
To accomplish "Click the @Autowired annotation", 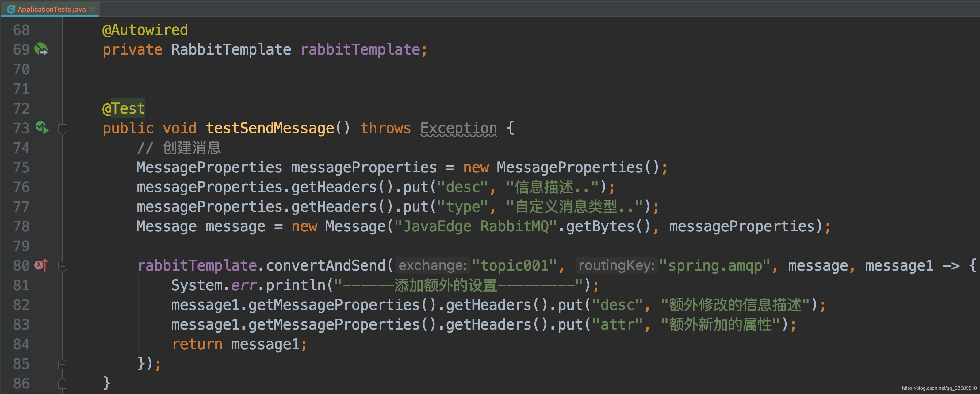I will pyautogui.click(x=145, y=30).
